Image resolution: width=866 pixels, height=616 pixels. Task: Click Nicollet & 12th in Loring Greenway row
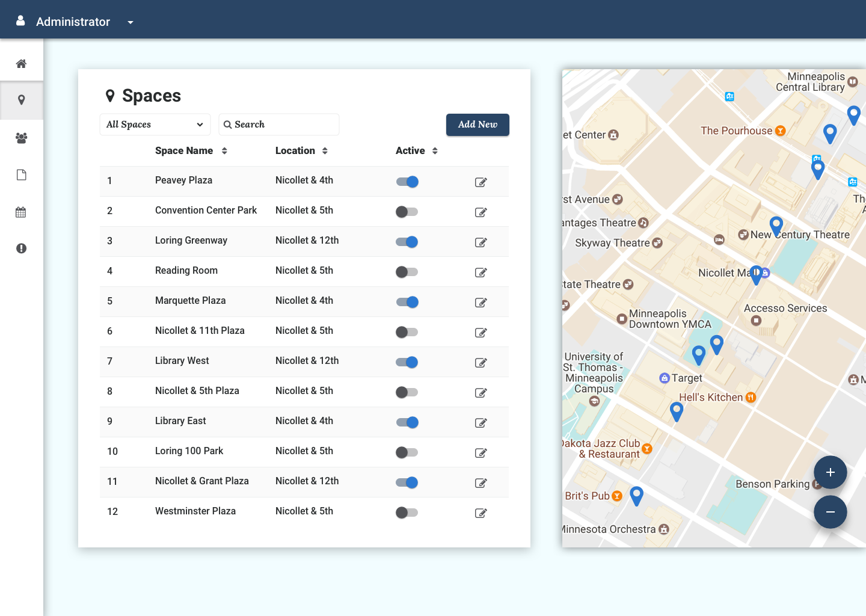tap(307, 241)
